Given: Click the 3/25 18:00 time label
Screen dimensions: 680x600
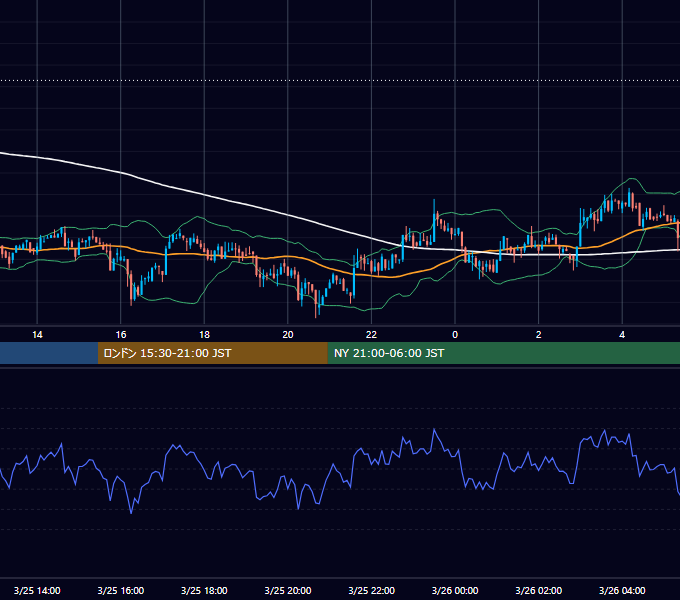Looking at the screenshot, I should click(204, 590).
